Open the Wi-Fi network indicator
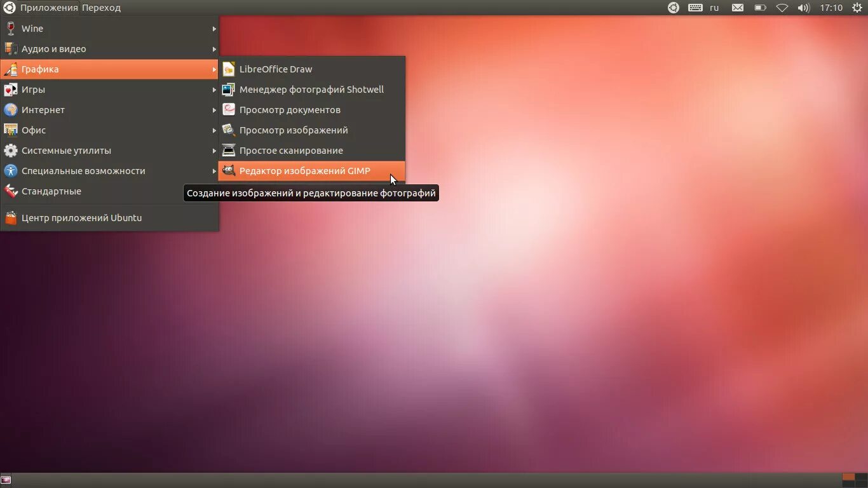Viewport: 868px width, 488px height. point(782,8)
